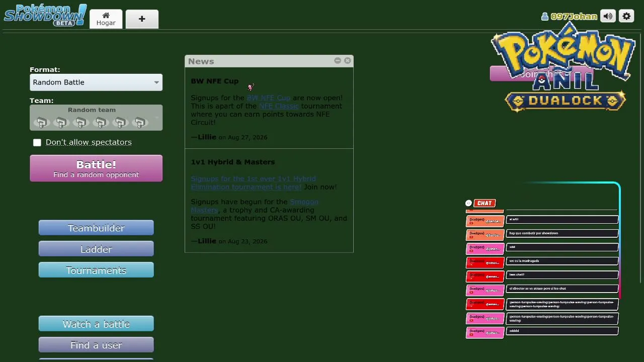Click the Pokémon Showdown logo
This screenshot has height=362, width=644.
point(45,15)
